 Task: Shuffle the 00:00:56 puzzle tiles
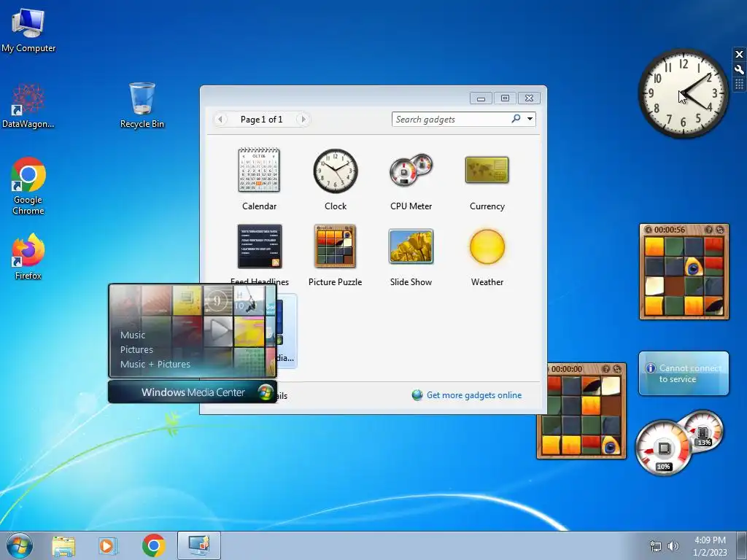click(x=720, y=230)
